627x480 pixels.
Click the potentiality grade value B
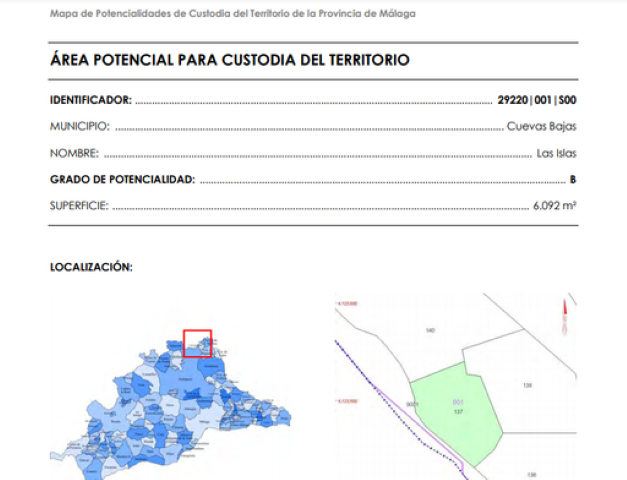pyautogui.click(x=573, y=180)
